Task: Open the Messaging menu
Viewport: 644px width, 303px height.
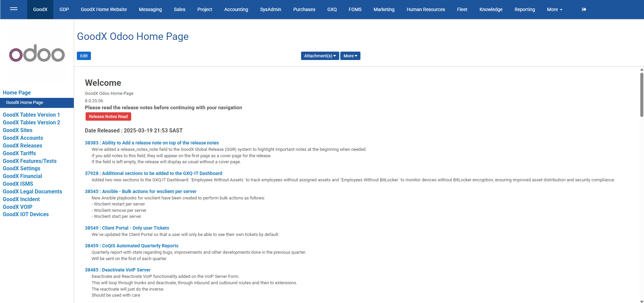Action: [150, 9]
